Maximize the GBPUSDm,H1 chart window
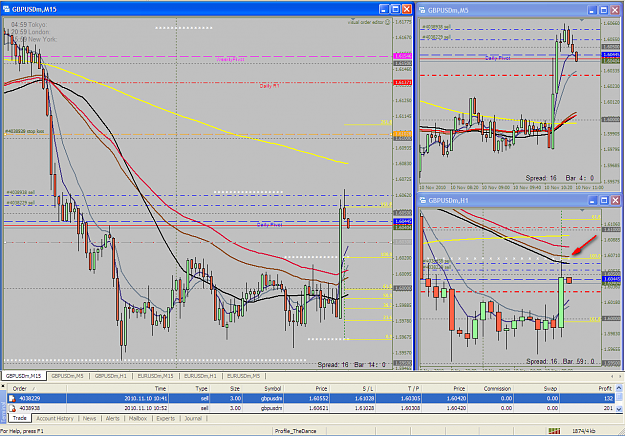625x436 pixels. [604, 200]
